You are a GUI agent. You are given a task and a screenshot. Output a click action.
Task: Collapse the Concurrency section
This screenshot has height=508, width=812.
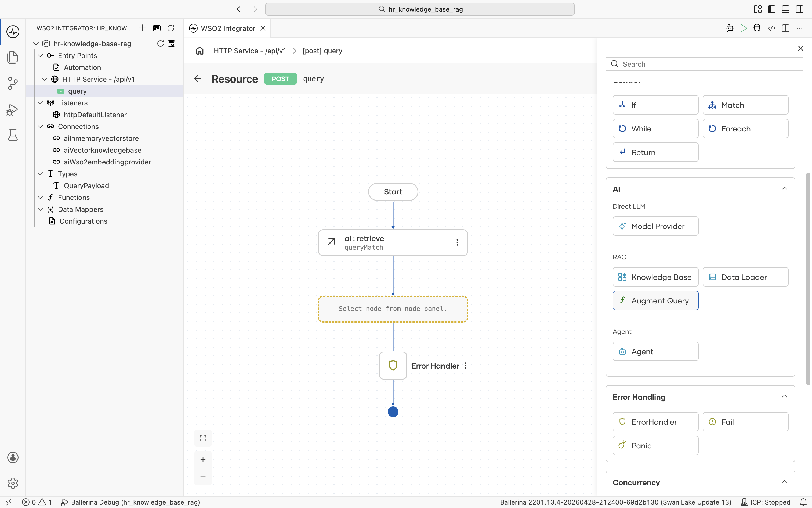click(785, 482)
